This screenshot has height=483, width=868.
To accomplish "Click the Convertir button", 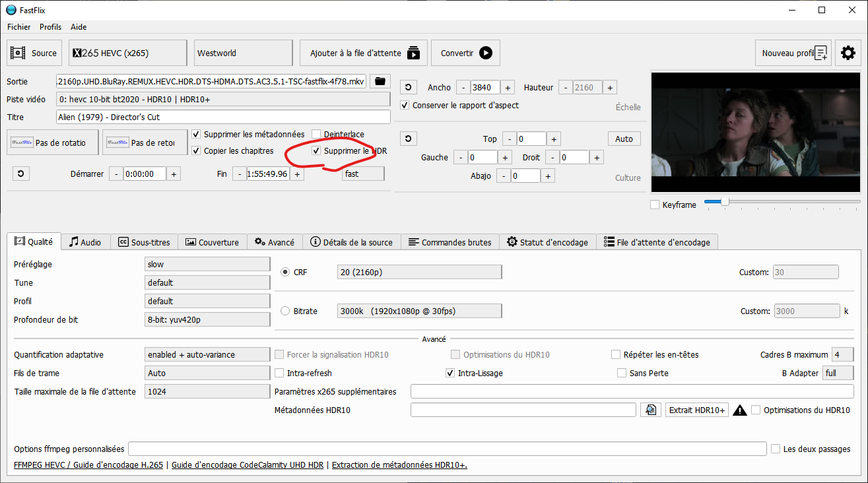I will click(x=465, y=53).
